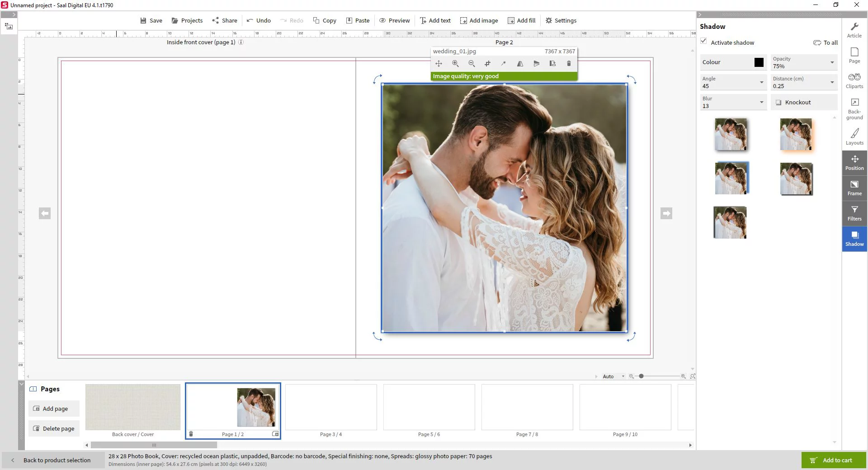Zoom into the wedding photo
This screenshot has height=470, width=868.
[x=455, y=63]
